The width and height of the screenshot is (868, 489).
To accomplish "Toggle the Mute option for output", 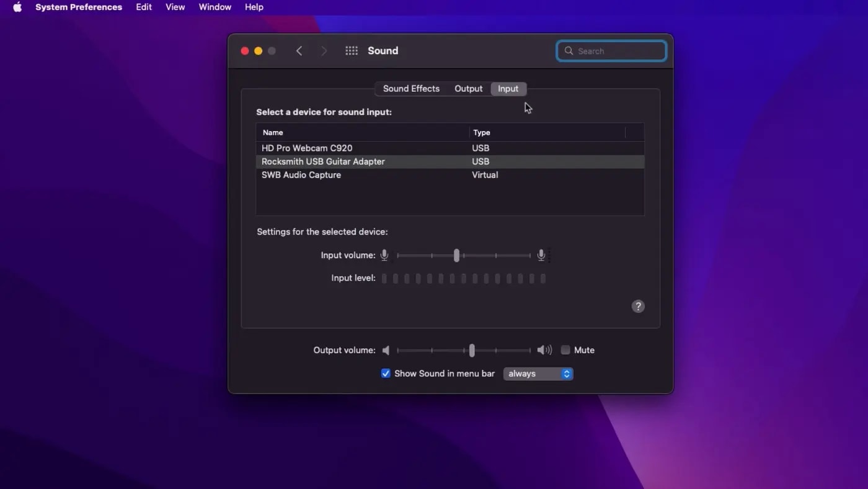I will point(565,350).
